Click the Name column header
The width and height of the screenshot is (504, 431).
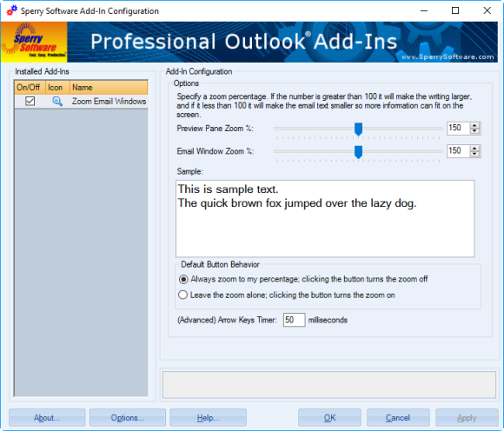109,88
